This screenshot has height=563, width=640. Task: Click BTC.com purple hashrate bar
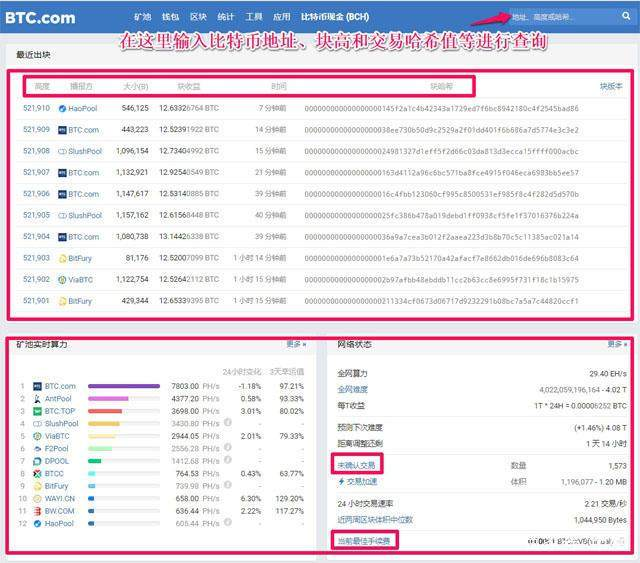(x=124, y=386)
